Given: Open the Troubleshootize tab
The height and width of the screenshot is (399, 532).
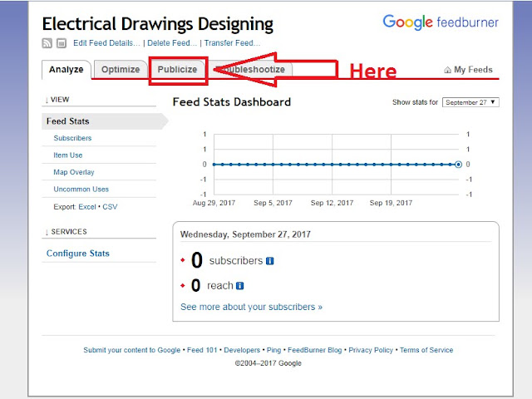Looking at the screenshot, I should [250, 70].
